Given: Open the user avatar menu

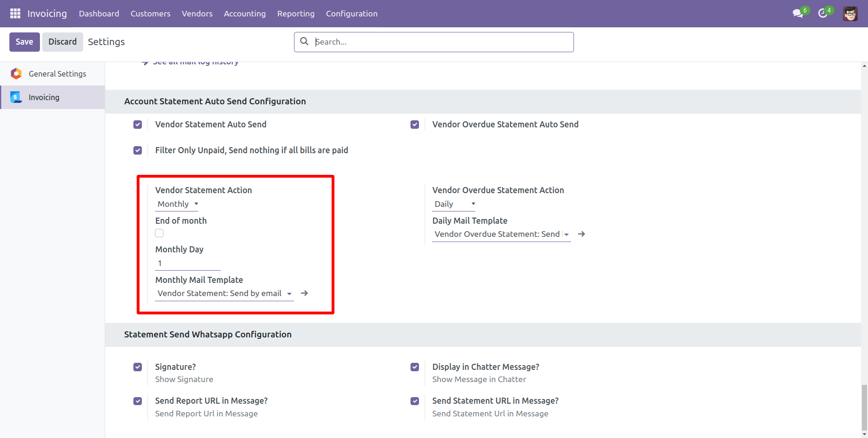Looking at the screenshot, I should [x=850, y=14].
